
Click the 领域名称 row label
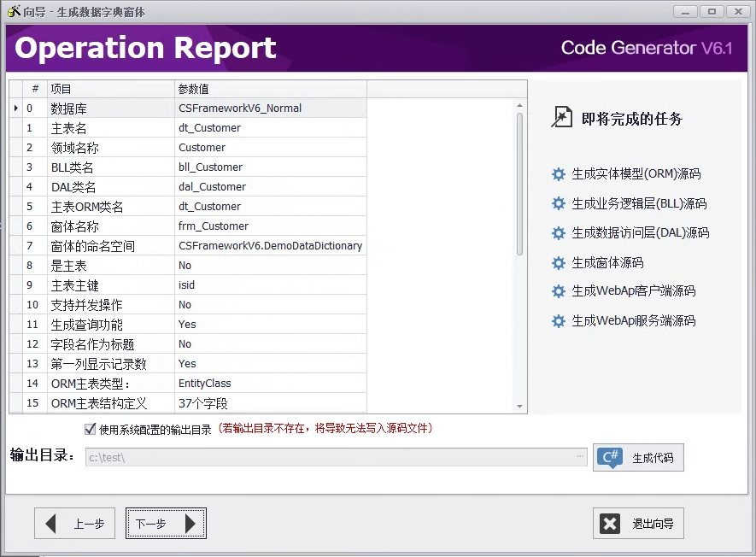74,148
